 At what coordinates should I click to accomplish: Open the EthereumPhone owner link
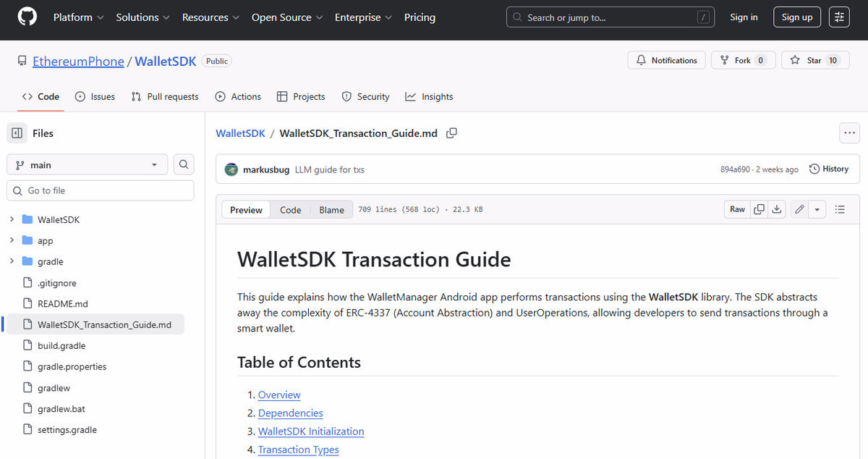pos(78,62)
